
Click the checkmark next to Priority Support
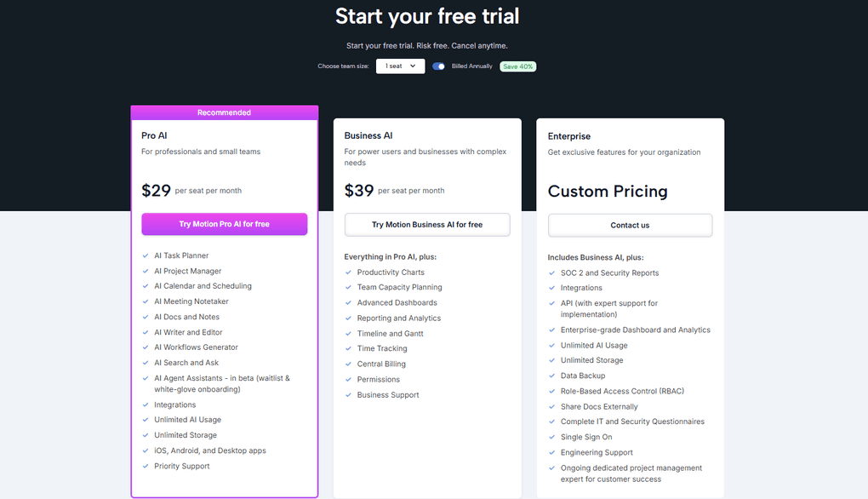click(144, 466)
